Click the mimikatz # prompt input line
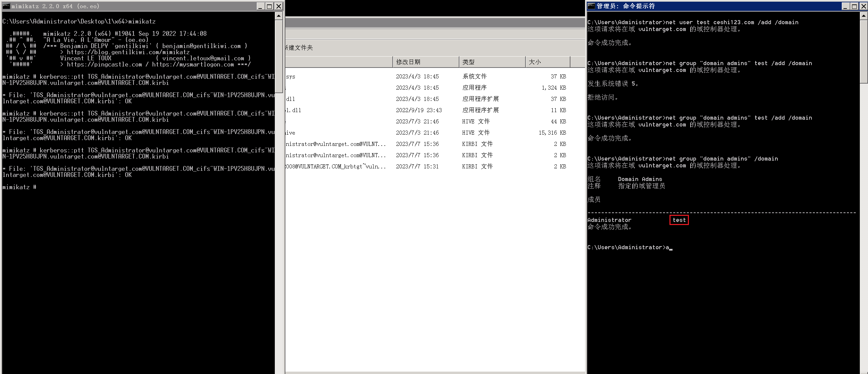Screen dimensions: 868x374 click(19, 187)
